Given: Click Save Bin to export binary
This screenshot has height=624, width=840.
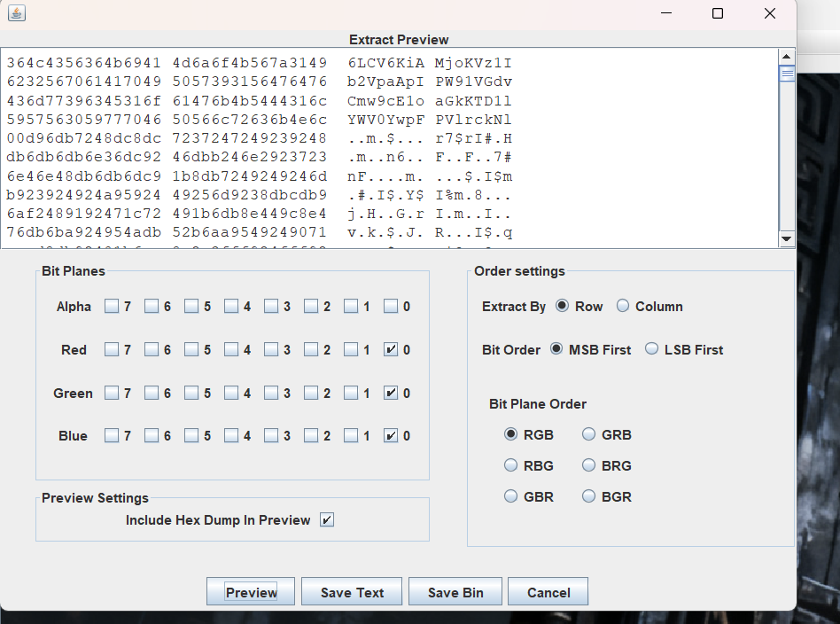Looking at the screenshot, I should [455, 592].
